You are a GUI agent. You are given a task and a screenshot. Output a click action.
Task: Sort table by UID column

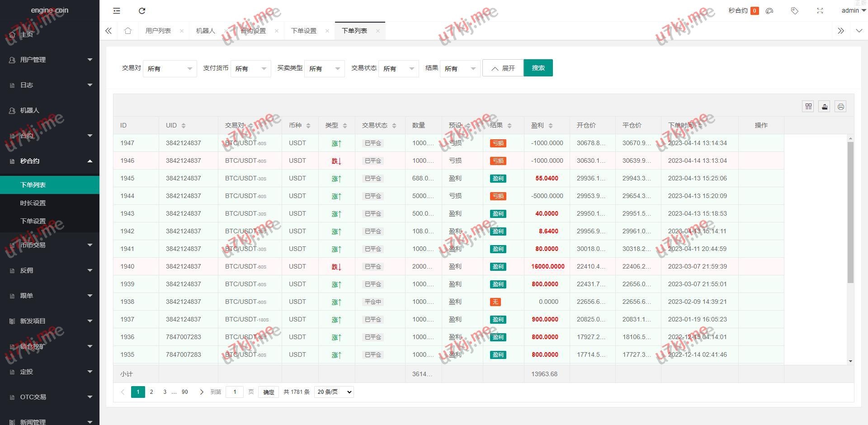click(183, 126)
